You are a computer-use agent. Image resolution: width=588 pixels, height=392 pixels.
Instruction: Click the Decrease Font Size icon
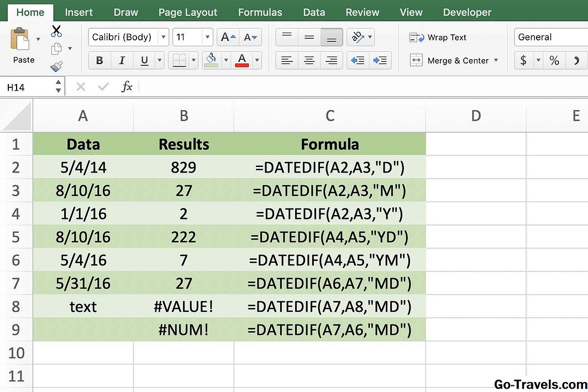(250, 36)
